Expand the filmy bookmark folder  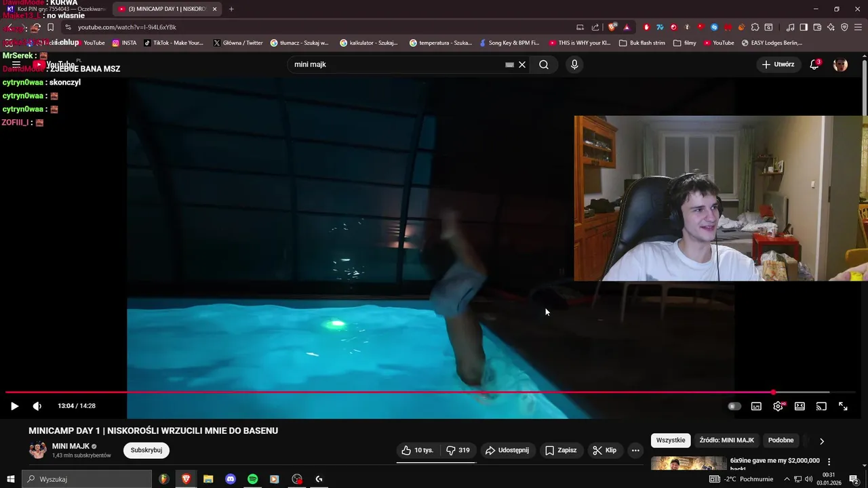point(685,43)
